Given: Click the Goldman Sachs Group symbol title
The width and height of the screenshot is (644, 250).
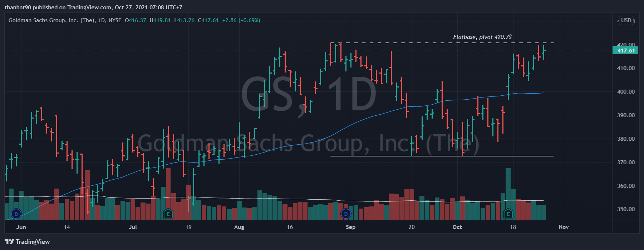Looking at the screenshot, I should [x=65, y=20].
